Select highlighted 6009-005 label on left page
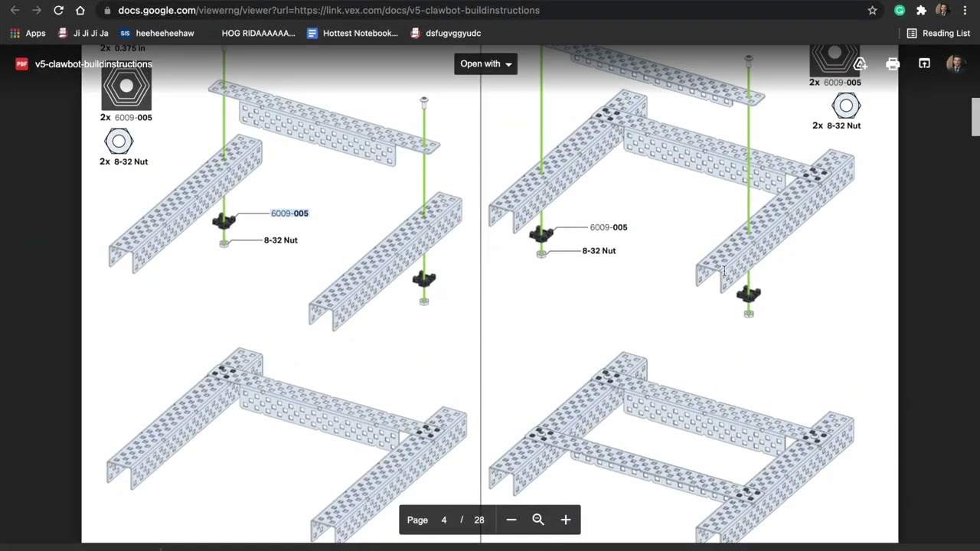Screen dimensions: 980x551 (289, 214)
